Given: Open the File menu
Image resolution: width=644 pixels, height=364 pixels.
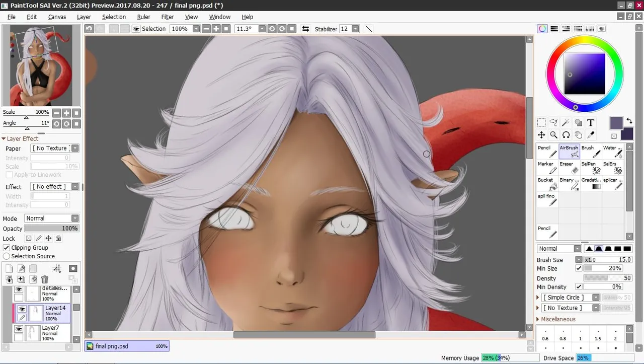Looking at the screenshot, I should (11, 17).
